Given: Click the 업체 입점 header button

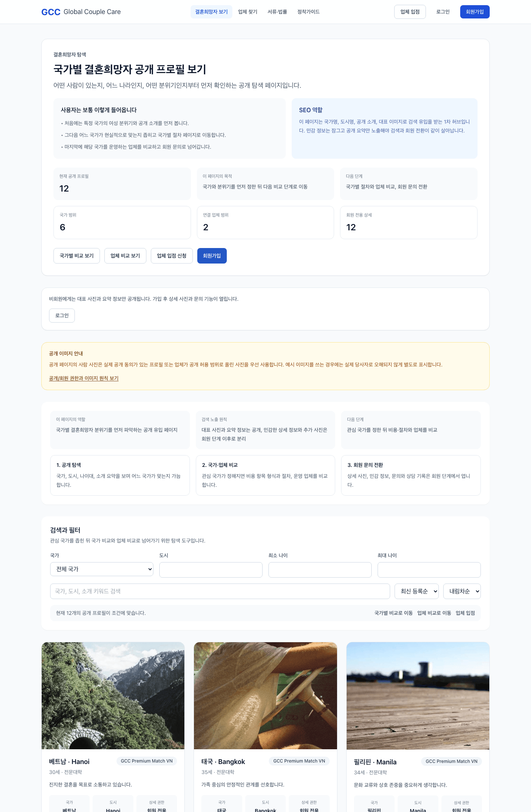Looking at the screenshot, I should pos(410,12).
